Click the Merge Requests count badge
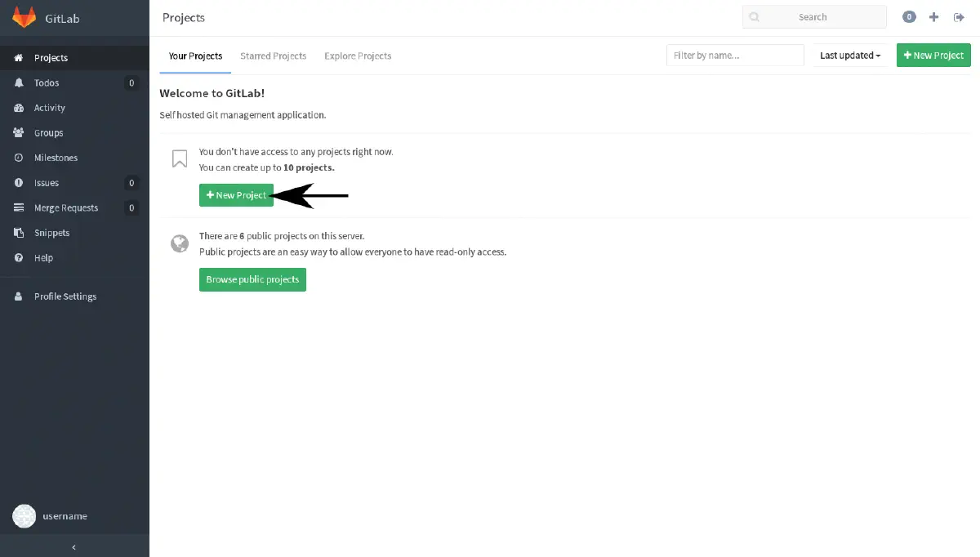The height and width of the screenshot is (557, 980). (131, 207)
